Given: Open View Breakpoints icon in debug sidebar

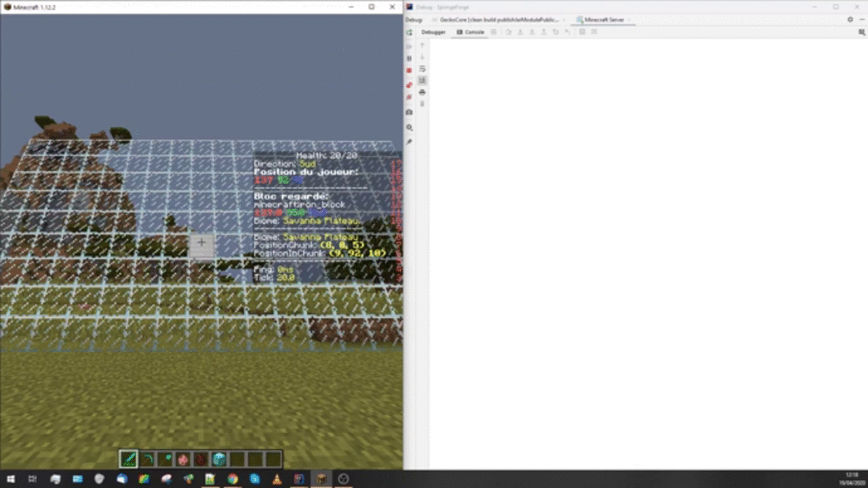Looking at the screenshot, I should 409,85.
